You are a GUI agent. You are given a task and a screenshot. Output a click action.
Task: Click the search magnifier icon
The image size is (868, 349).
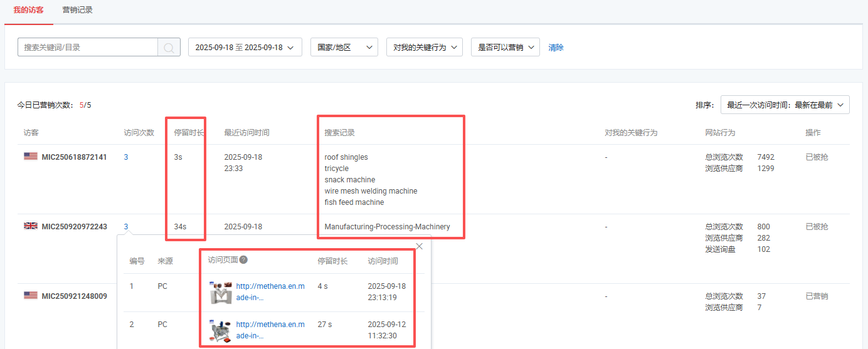point(169,48)
